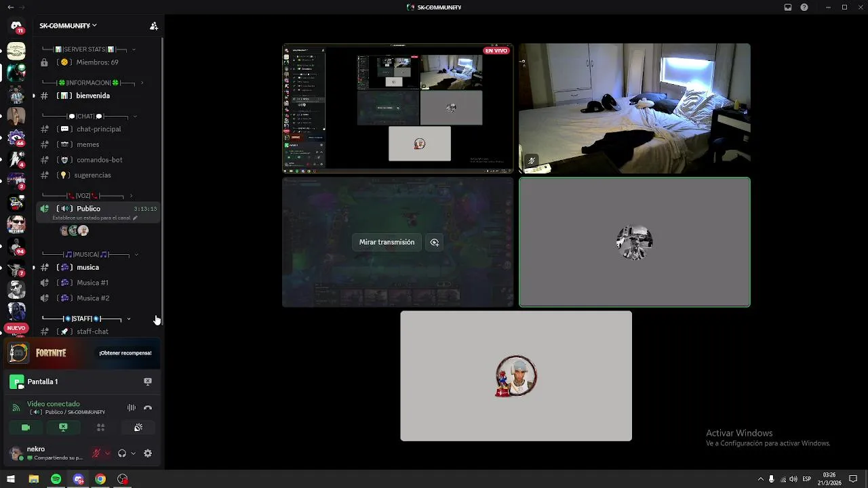Open the soundboard icon
868x488 pixels.
(138, 428)
